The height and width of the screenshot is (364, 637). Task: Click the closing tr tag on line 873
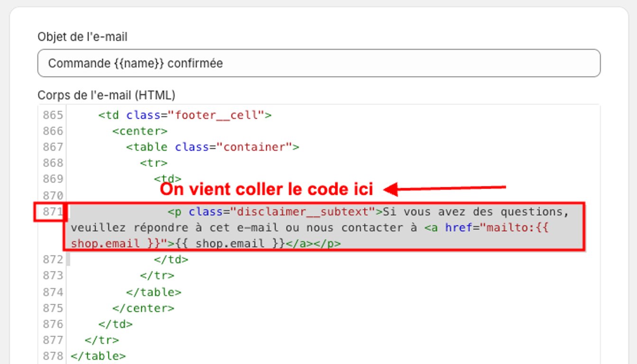click(157, 275)
